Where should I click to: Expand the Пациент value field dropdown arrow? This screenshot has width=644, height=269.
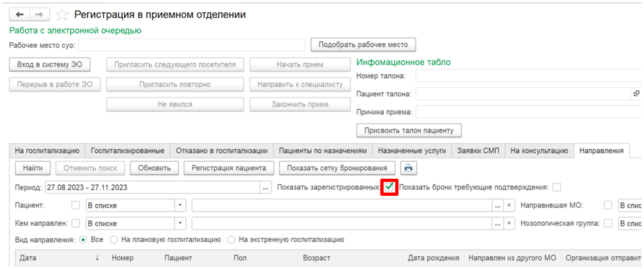(498, 206)
